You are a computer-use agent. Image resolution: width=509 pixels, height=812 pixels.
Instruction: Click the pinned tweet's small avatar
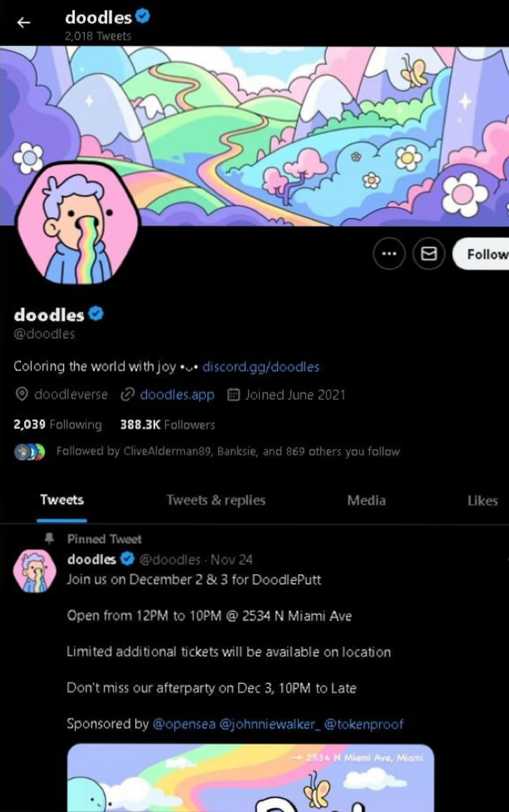point(35,571)
